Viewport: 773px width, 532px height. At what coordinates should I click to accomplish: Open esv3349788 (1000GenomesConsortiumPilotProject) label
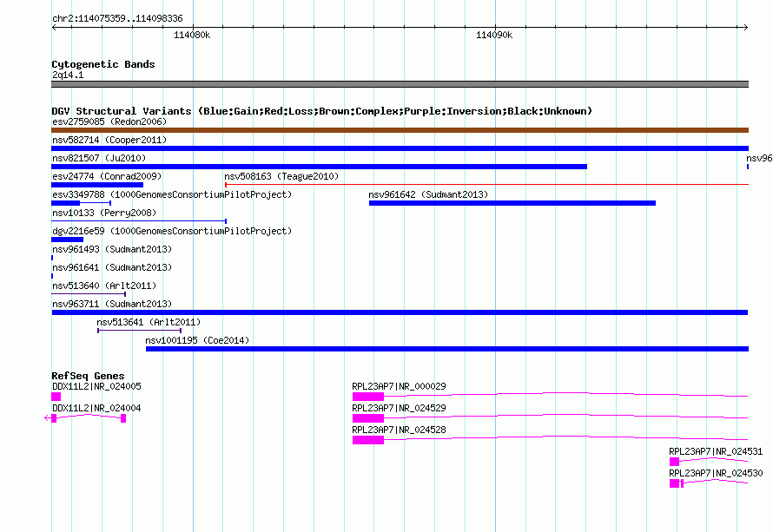pos(172,194)
